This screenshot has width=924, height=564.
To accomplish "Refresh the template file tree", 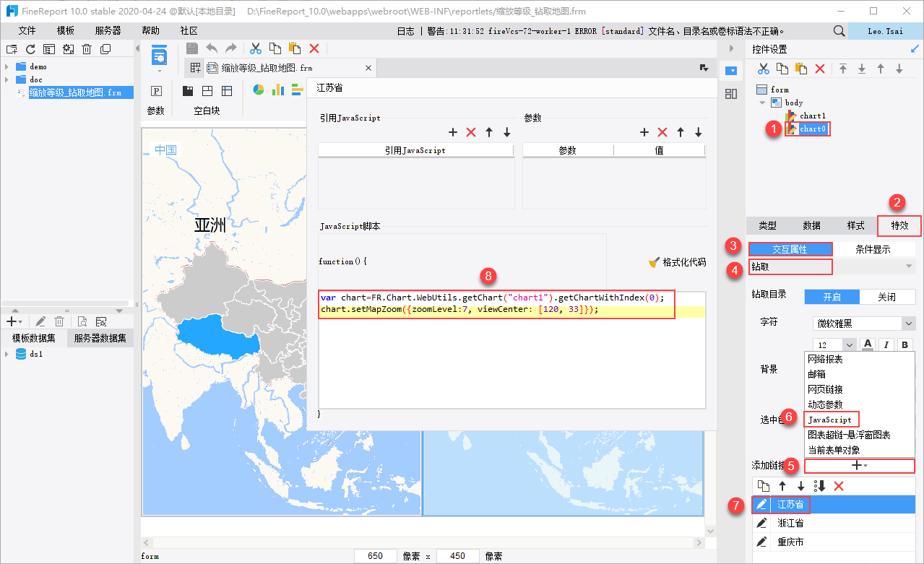I will 30,49.
